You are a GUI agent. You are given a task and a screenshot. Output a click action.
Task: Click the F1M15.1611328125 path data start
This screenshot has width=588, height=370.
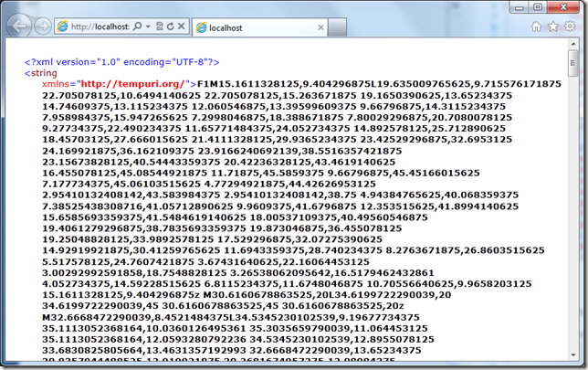click(x=248, y=84)
